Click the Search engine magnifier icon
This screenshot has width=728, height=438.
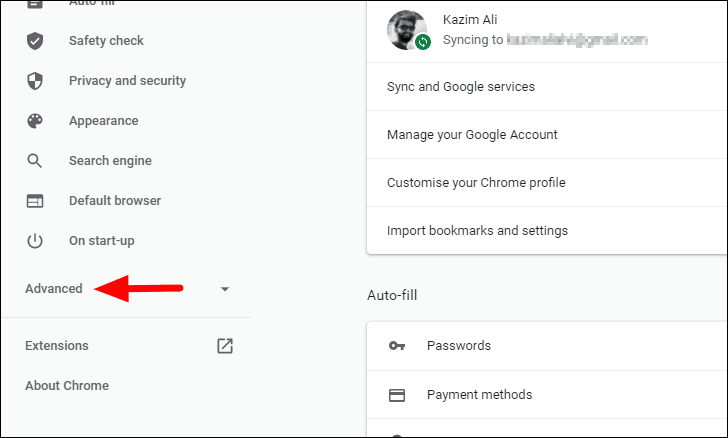(35, 161)
